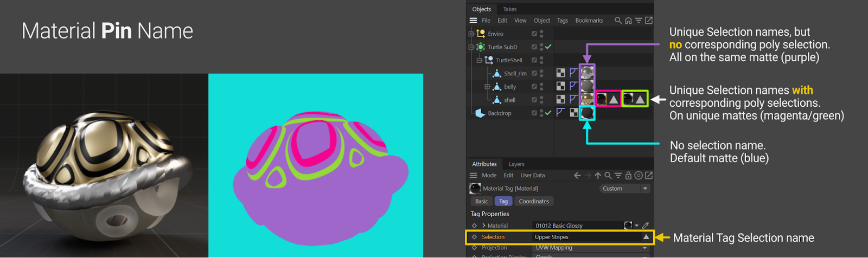Toggle the Backdrop enabled checkmark
The image size is (868, 258).
548,113
